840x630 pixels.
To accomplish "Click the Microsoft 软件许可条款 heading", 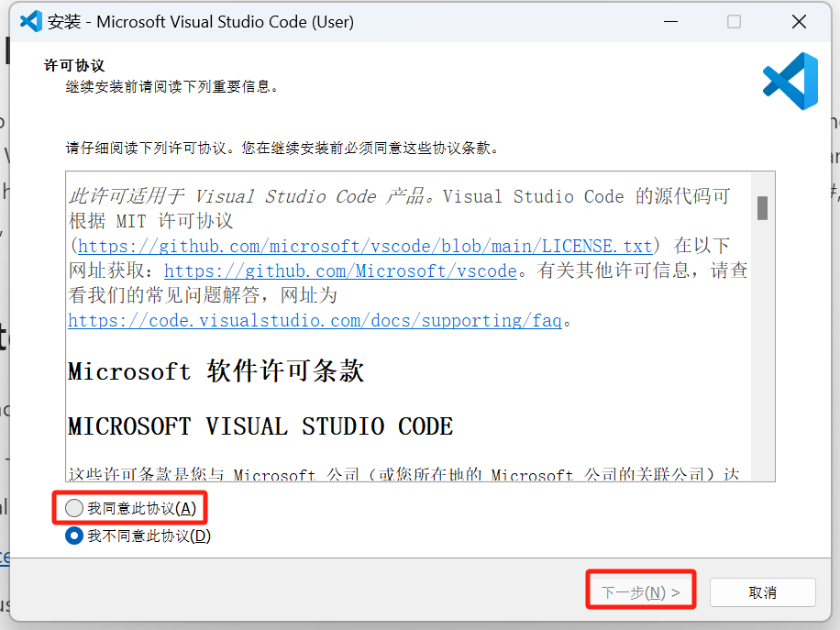I will coord(216,370).
